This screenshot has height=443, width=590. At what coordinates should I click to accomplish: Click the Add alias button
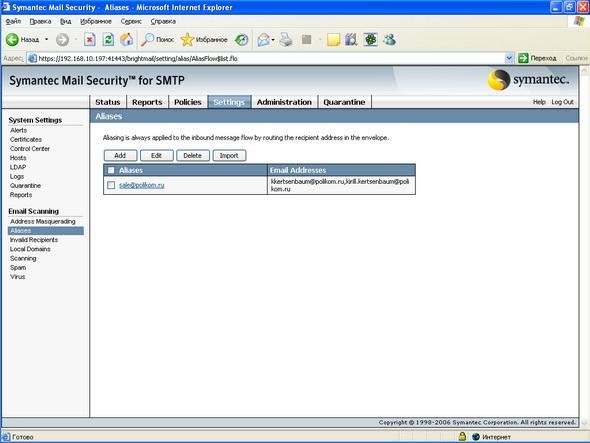click(120, 155)
